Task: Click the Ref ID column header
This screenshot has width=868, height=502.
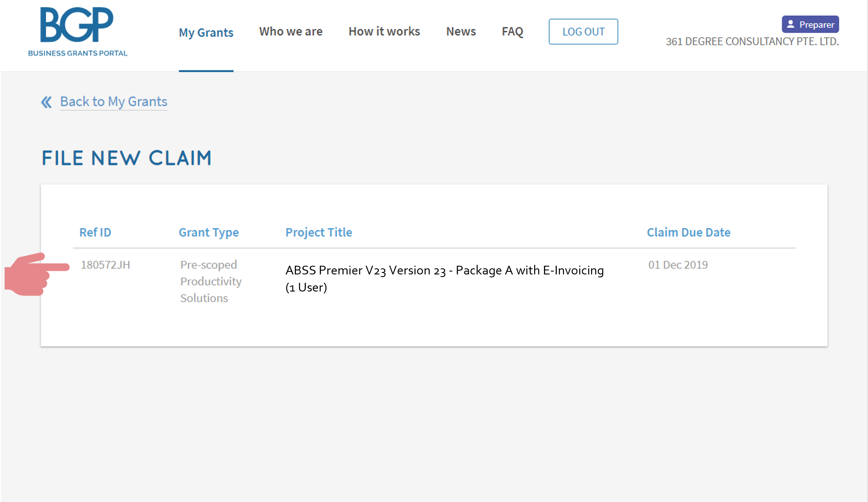Action: (x=95, y=232)
